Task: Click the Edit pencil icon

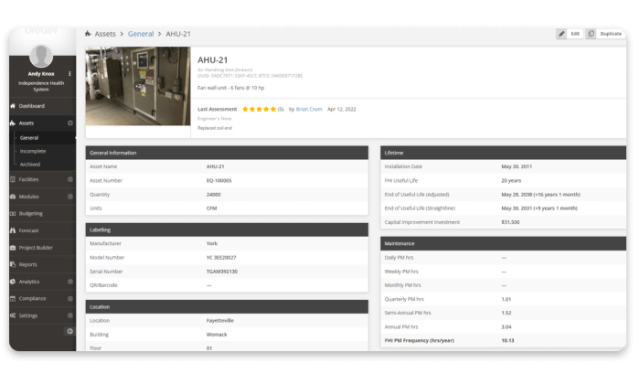Action: click(561, 34)
